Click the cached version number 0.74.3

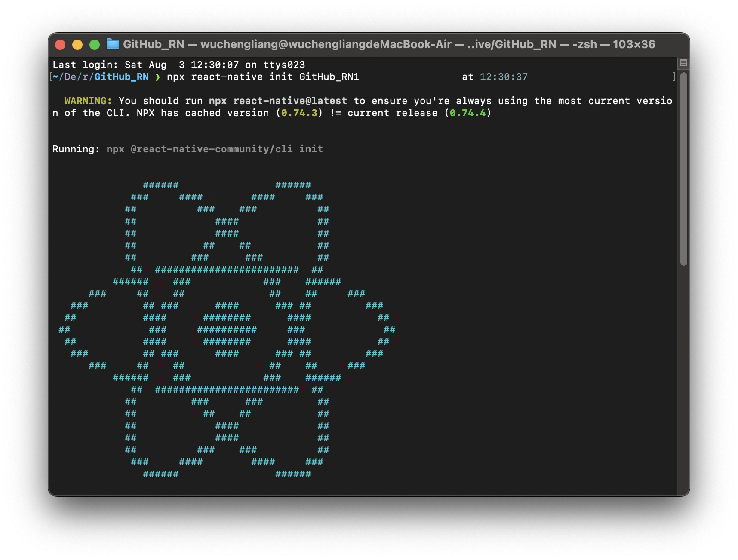299,113
